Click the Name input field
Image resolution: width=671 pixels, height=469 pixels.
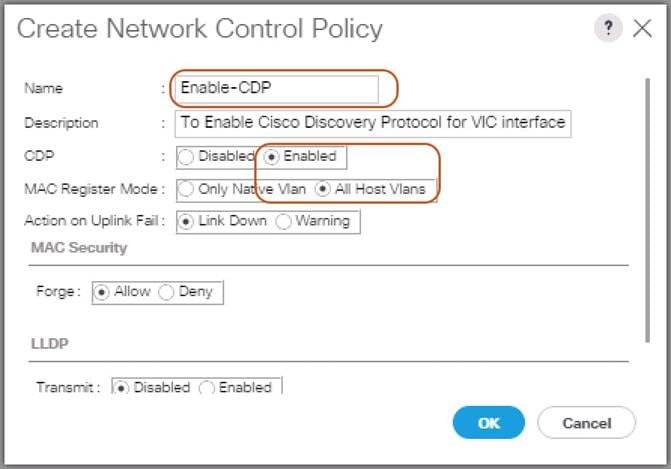coord(277,89)
